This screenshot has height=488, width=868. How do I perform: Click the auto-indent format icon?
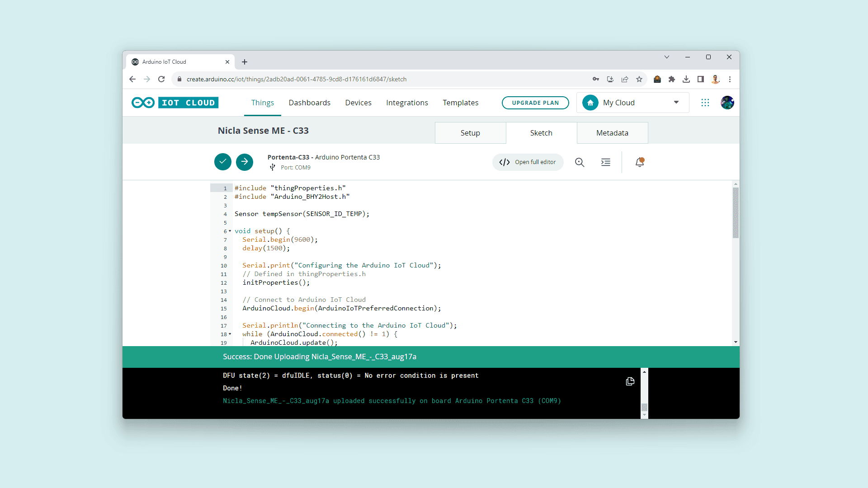[x=606, y=162]
